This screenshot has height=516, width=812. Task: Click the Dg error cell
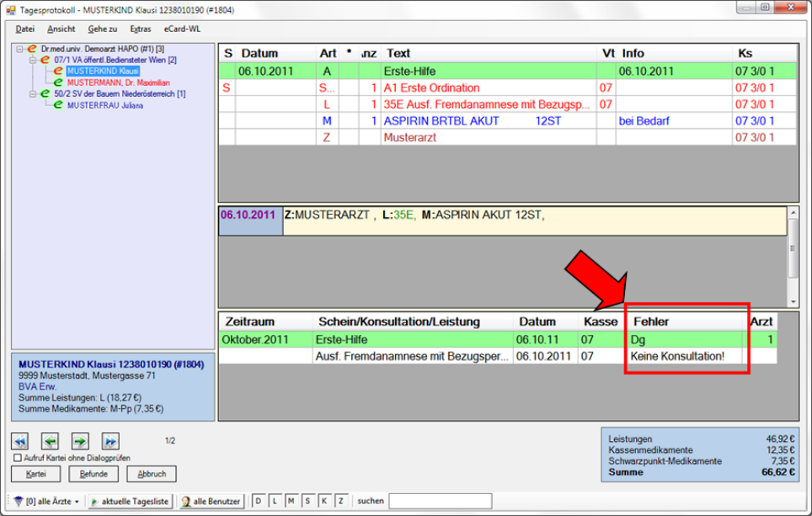tap(685, 339)
